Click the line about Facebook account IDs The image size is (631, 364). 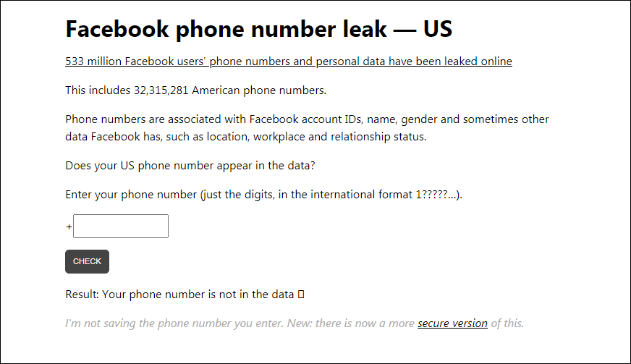[307, 119]
